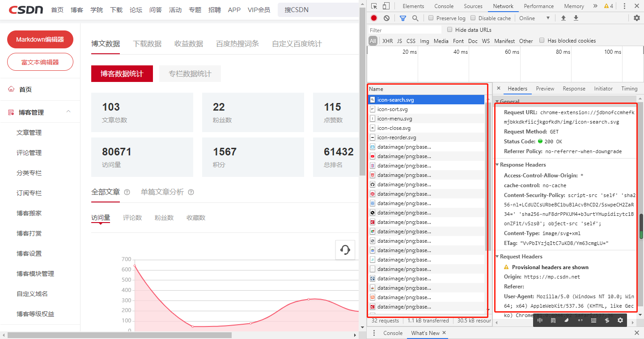Show 专栏数据统计 statistics
The image size is (644, 339).
190,73
